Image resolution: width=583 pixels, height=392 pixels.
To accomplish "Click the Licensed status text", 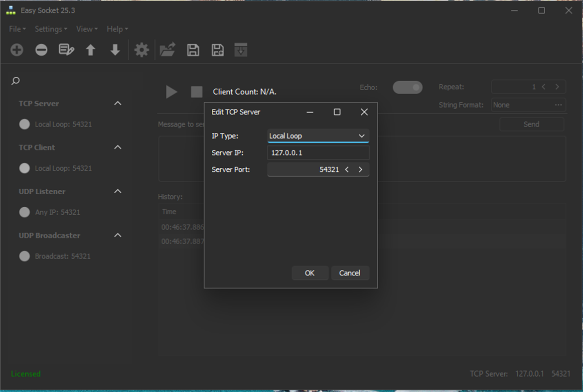I will pos(25,374).
